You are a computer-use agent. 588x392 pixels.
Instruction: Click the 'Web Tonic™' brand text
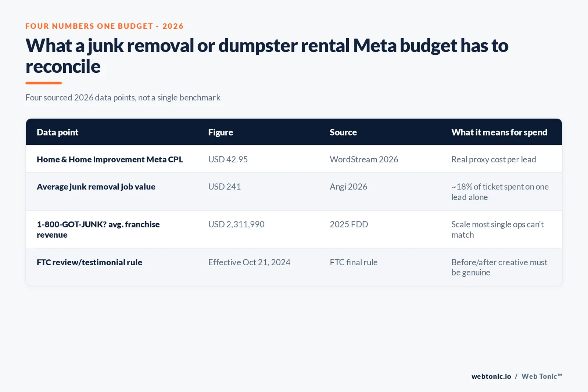(542, 377)
